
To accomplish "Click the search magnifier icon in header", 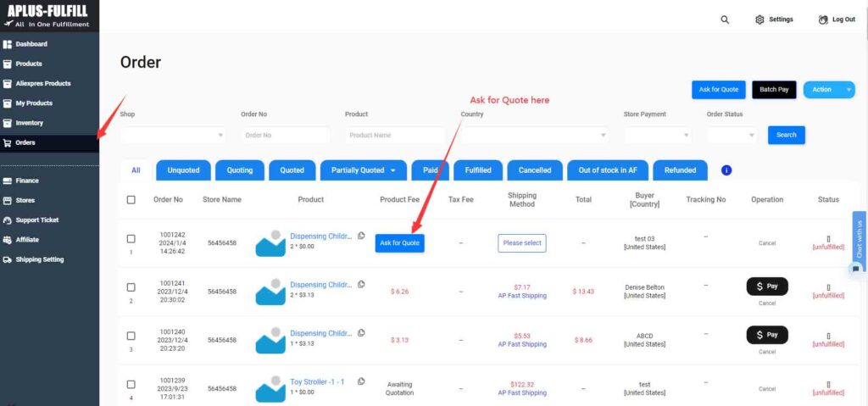I will click(725, 19).
